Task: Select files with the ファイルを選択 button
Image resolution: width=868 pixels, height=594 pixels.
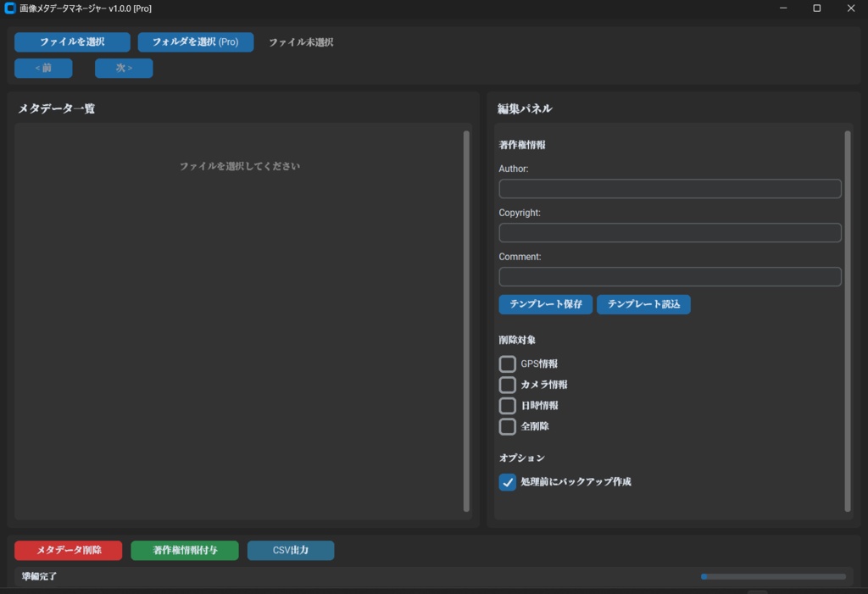Action: click(71, 42)
